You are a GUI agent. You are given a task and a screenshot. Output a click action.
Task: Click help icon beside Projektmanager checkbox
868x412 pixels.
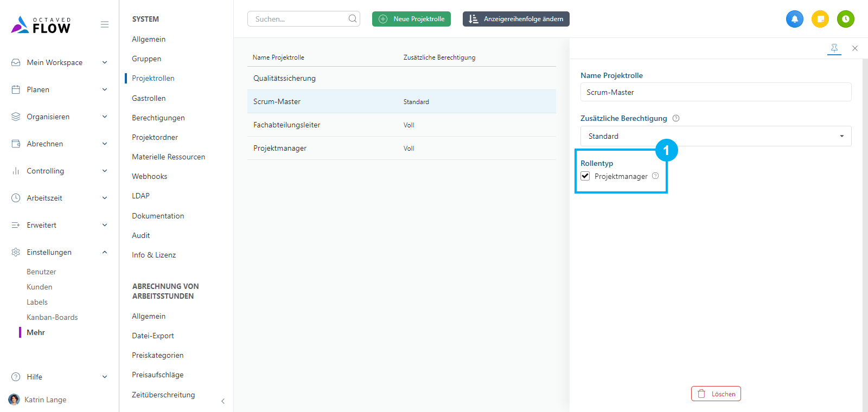point(655,176)
